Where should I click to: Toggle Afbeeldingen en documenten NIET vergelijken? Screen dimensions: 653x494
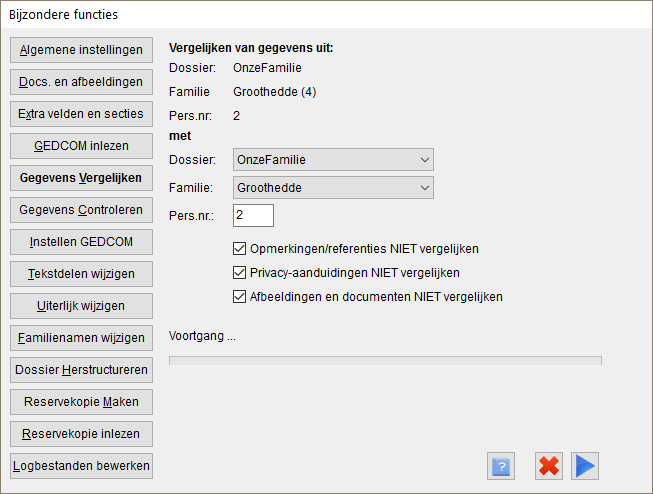click(x=239, y=297)
